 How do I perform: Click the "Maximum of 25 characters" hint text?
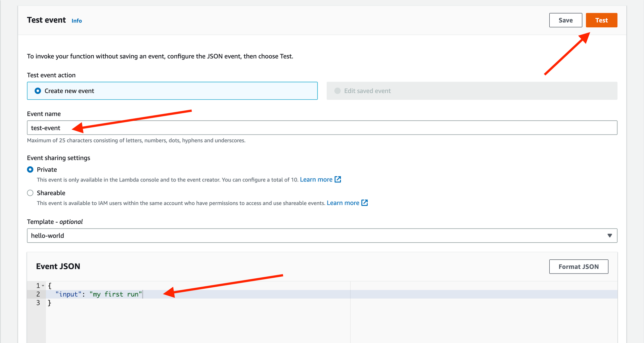click(136, 141)
